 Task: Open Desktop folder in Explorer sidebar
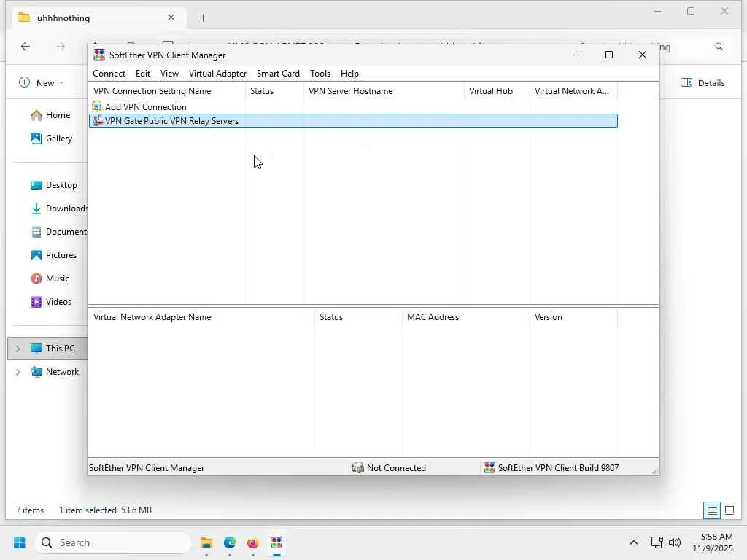pyautogui.click(x=53, y=185)
